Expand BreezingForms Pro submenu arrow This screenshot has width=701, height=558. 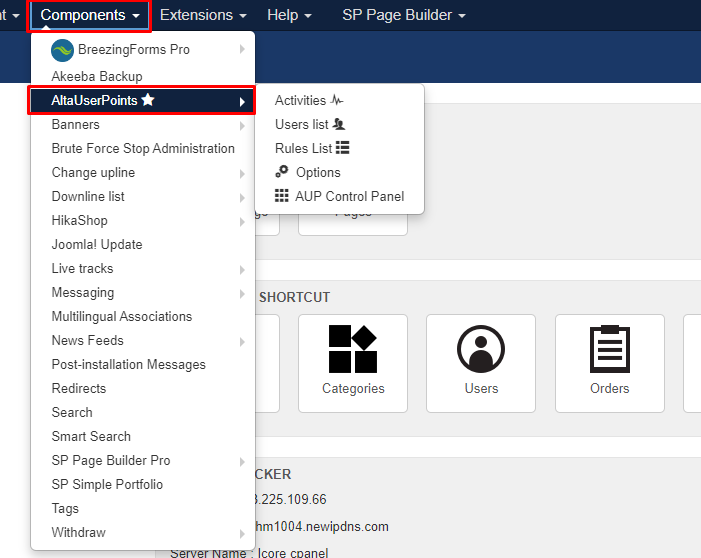(242, 49)
